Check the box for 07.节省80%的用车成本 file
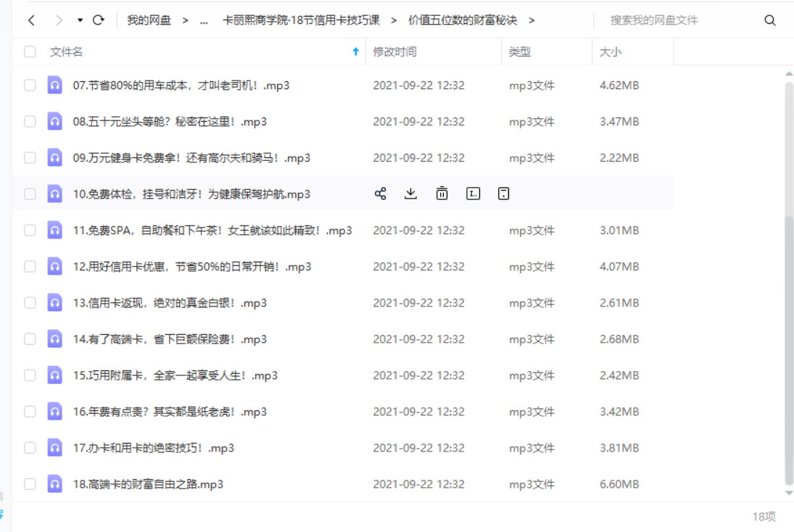Viewport: 794px width, 532px height. 30,85
